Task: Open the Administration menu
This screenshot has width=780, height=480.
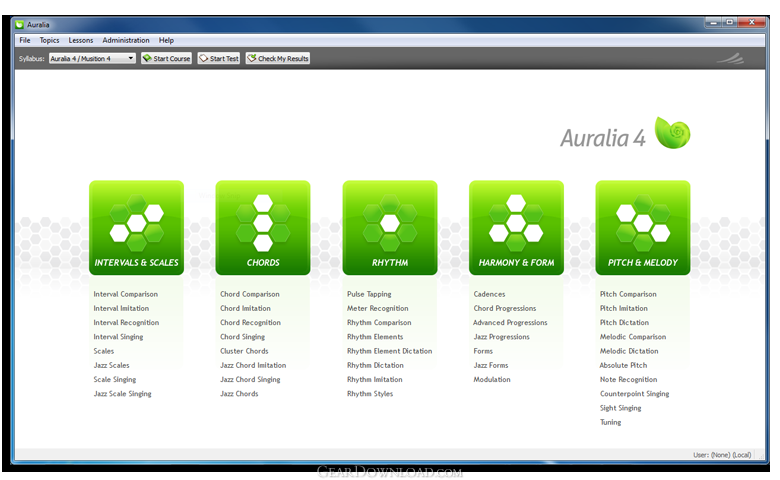Action: click(x=126, y=40)
